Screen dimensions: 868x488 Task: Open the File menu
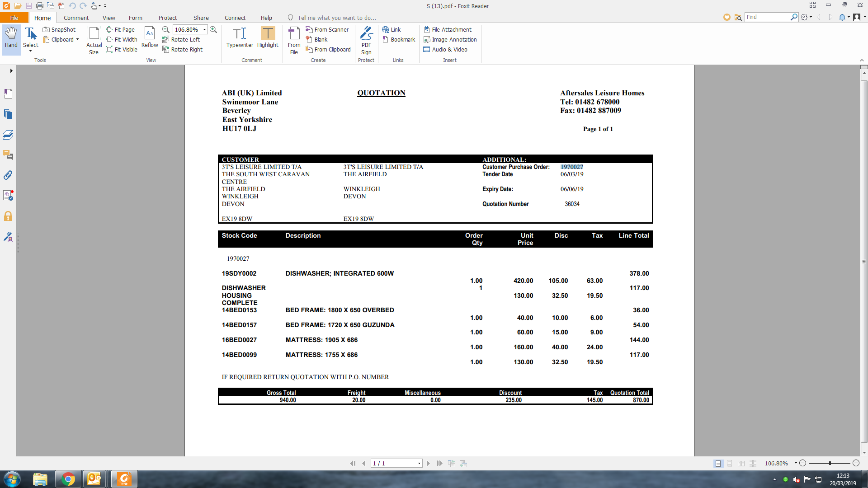pos(14,18)
